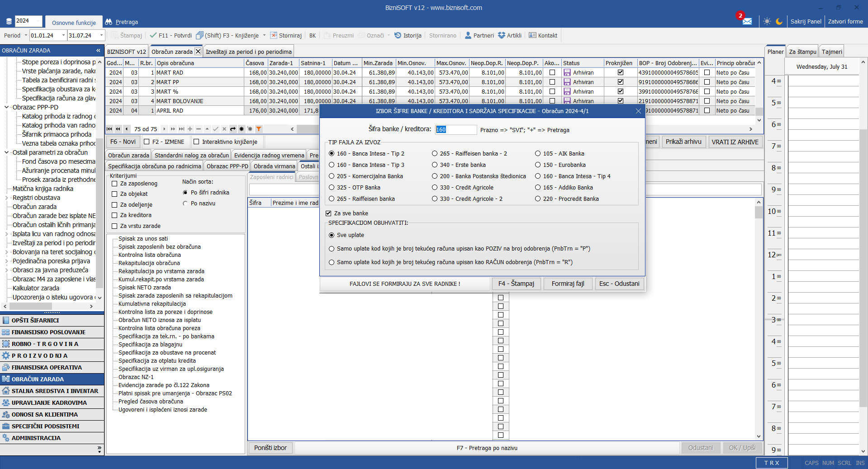Jump to first record in grid navigator
This screenshot has width=868, height=469.
109,129
